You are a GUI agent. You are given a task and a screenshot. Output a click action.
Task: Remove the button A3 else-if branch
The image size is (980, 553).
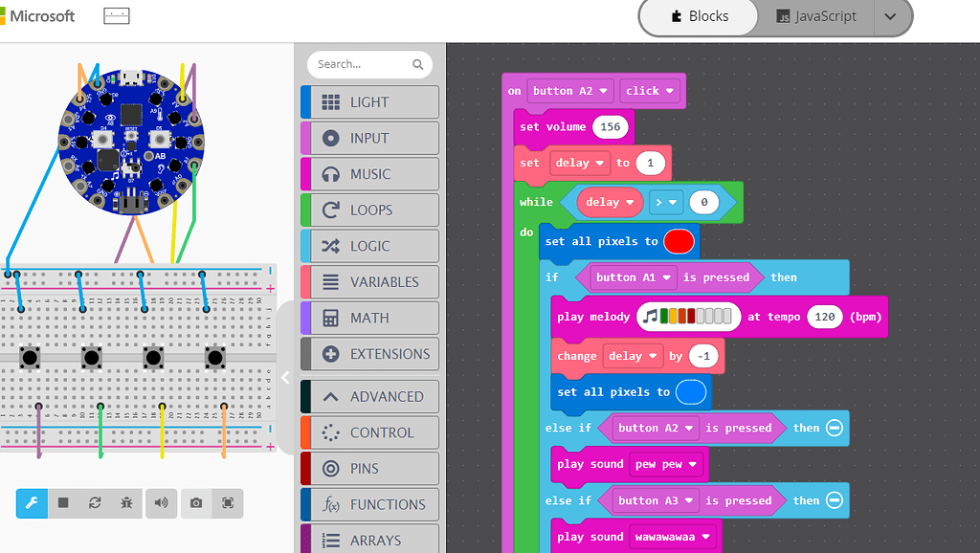(835, 500)
